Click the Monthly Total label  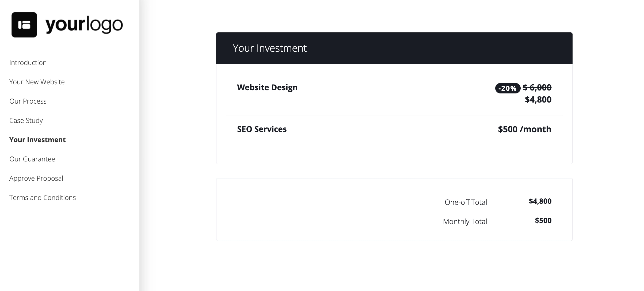(465, 221)
